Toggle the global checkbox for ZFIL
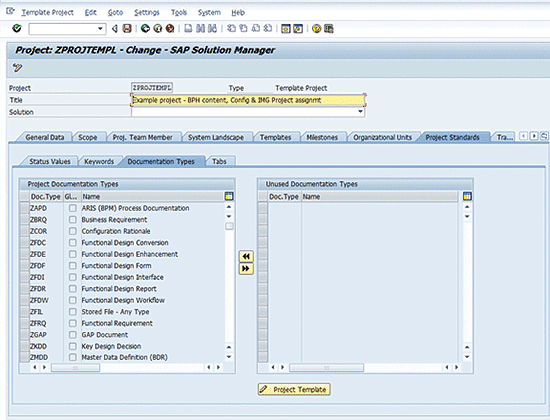Image resolution: width=550 pixels, height=420 pixels. 73,312
